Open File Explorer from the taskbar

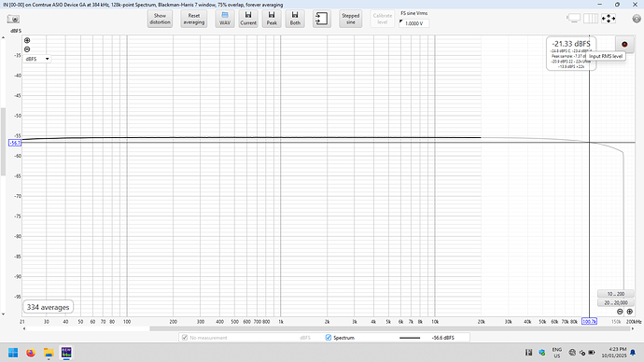(49, 353)
